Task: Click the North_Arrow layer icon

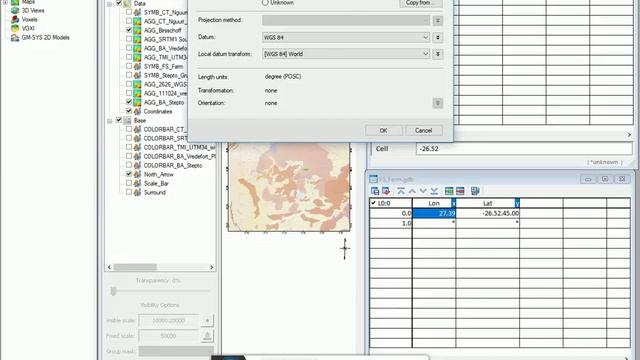Action: pyautogui.click(x=137, y=174)
